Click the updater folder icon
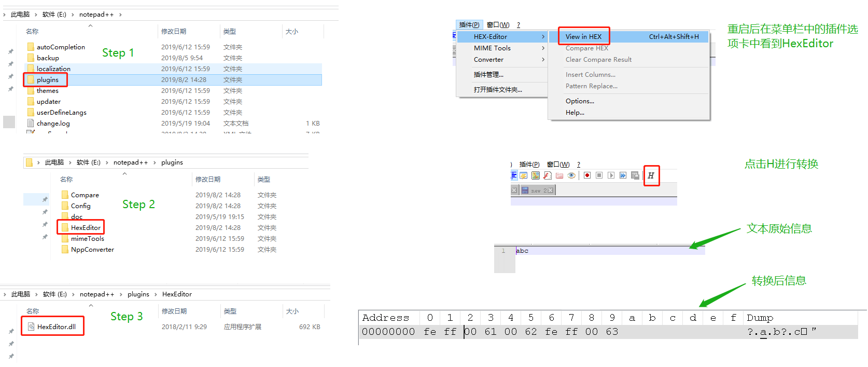 pos(31,101)
